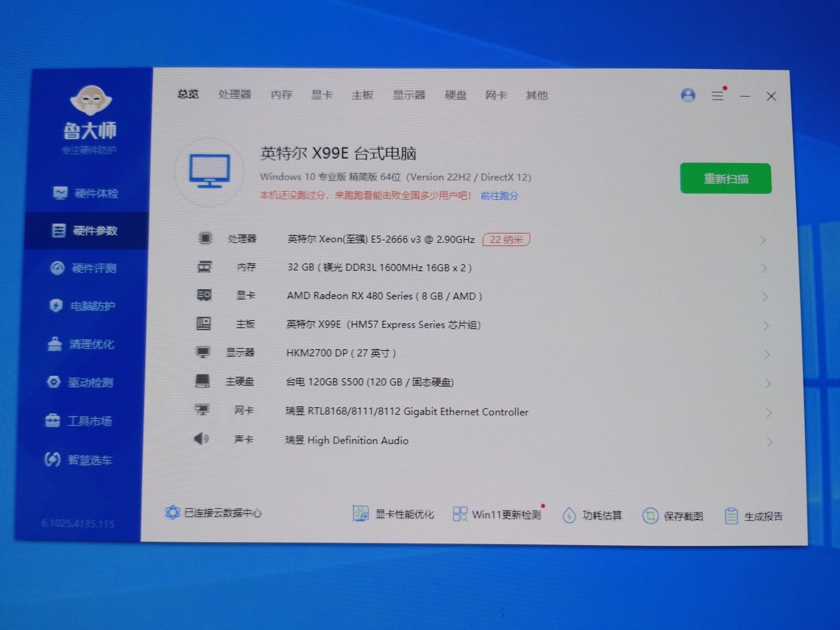Click the green 重新扫描 button
Screen dimensions: 840x630
click(725, 179)
